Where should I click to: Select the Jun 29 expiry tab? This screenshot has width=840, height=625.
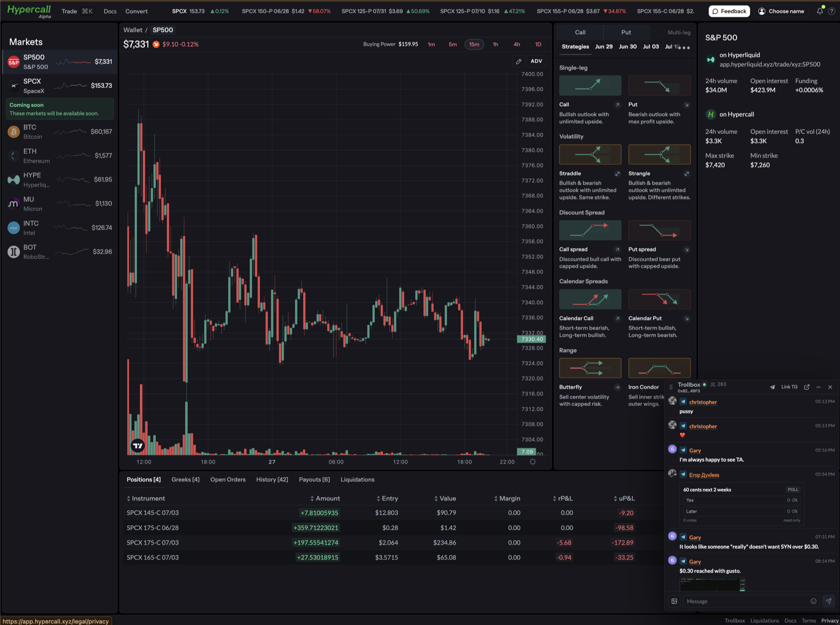point(604,47)
